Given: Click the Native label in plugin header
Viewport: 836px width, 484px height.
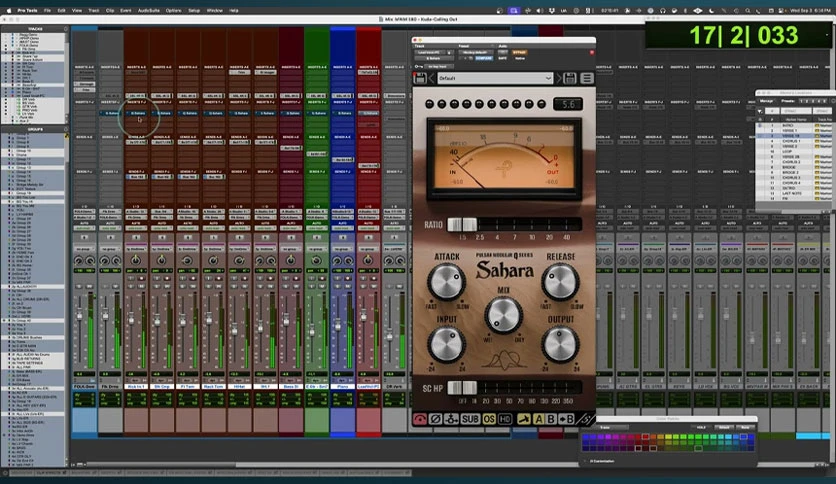Looking at the screenshot, I should coord(520,59).
